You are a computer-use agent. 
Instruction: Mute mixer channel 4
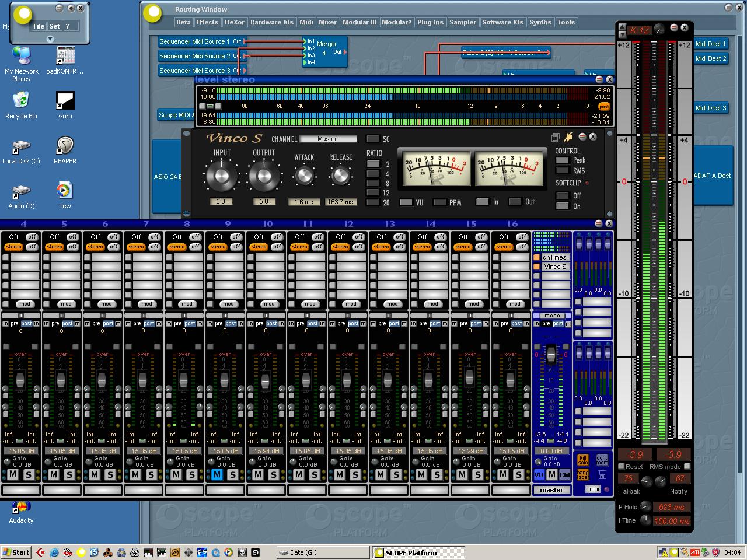[13, 474]
